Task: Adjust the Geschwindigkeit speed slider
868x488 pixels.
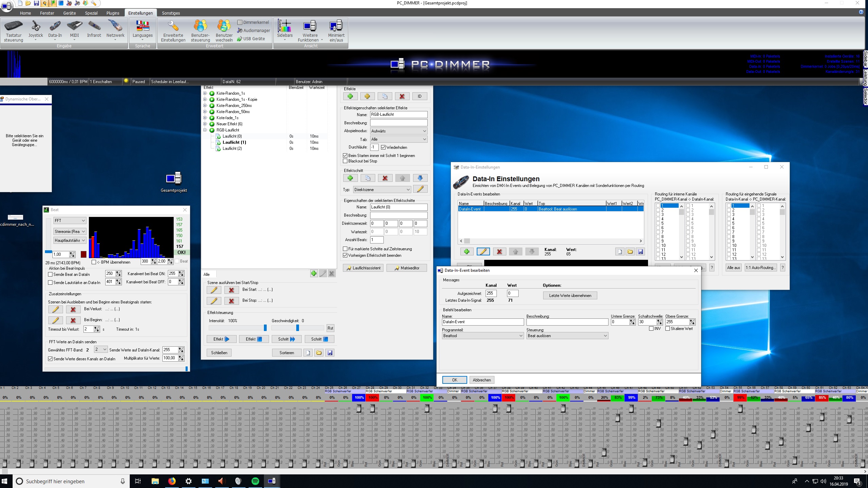Action: [298, 328]
